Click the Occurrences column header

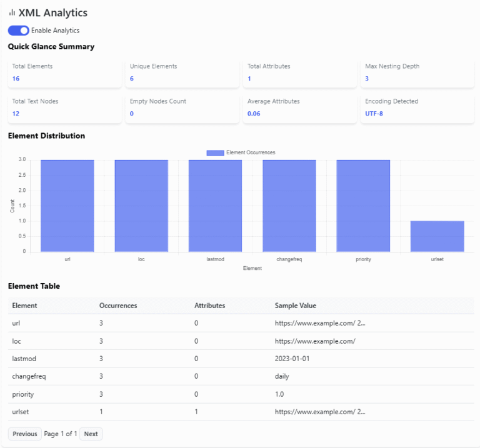(118, 306)
